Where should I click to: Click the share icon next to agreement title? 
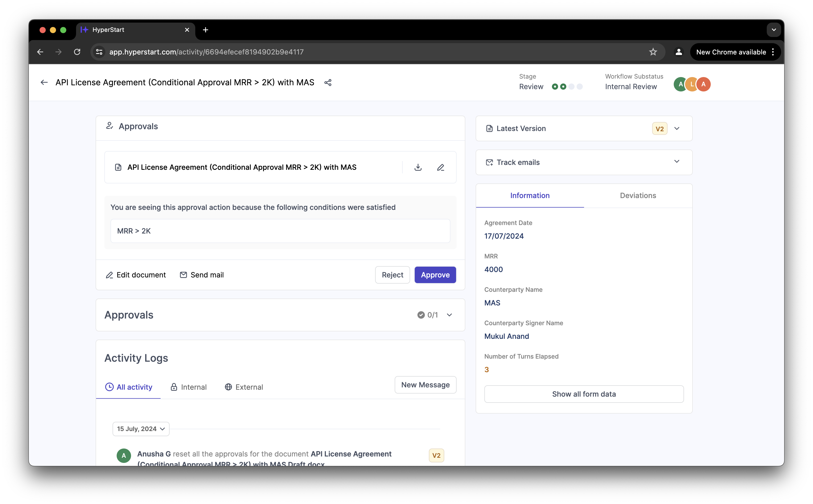tap(328, 83)
